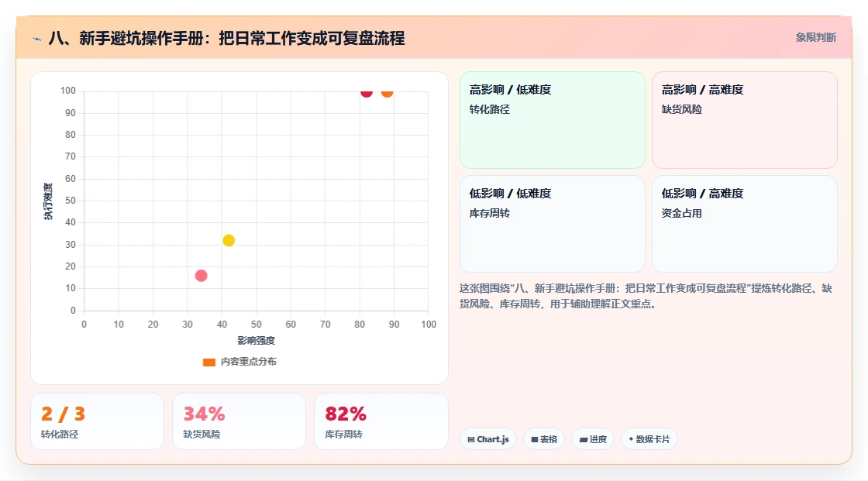Click the yellow scatter point near 42

click(229, 240)
